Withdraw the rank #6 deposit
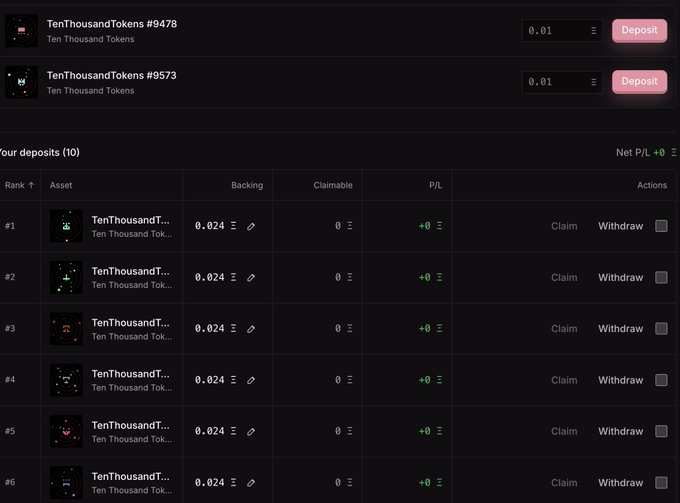680x503 pixels. (x=621, y=483)
